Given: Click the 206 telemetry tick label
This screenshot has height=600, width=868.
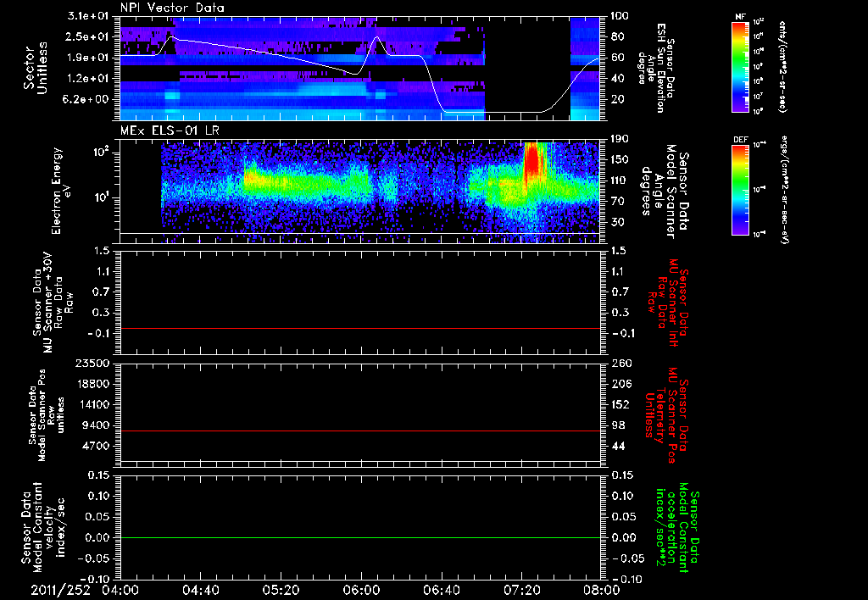Looking at the screenshot, I should (620, 384).
